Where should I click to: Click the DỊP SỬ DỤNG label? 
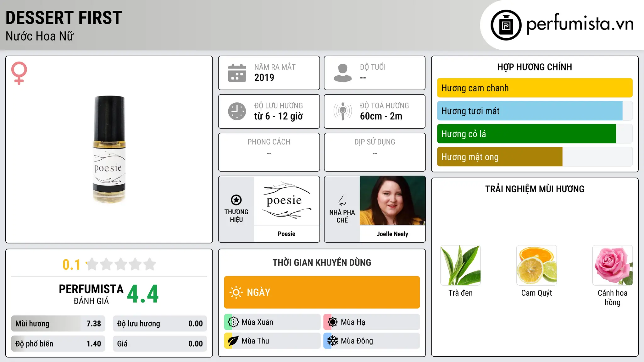[x=375, y=142]
